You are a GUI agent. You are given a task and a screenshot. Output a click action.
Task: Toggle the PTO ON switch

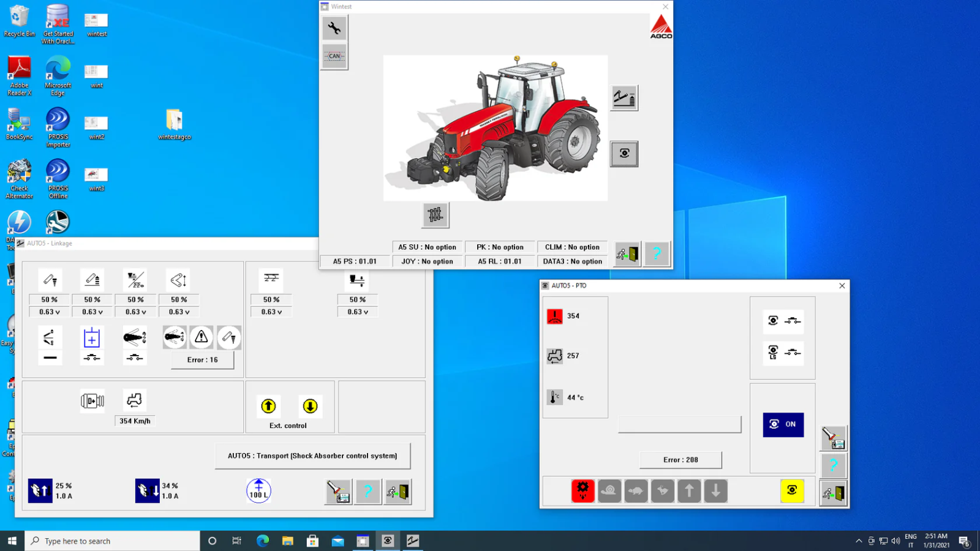coord(783,424)
